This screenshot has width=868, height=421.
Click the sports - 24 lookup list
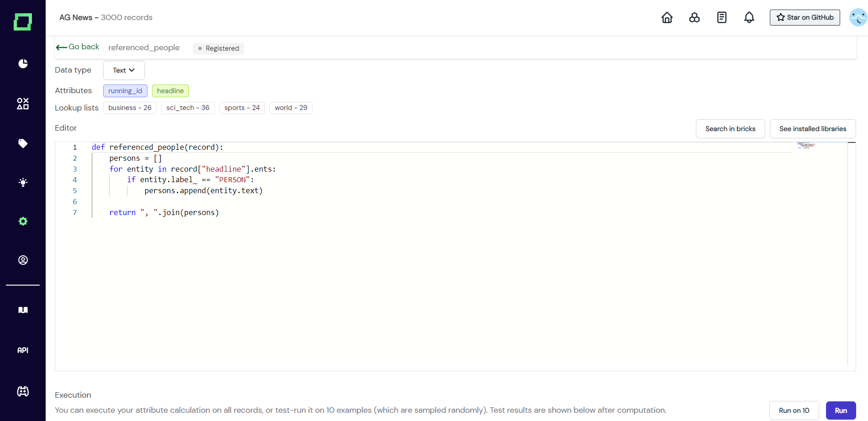tap(242, 108)
